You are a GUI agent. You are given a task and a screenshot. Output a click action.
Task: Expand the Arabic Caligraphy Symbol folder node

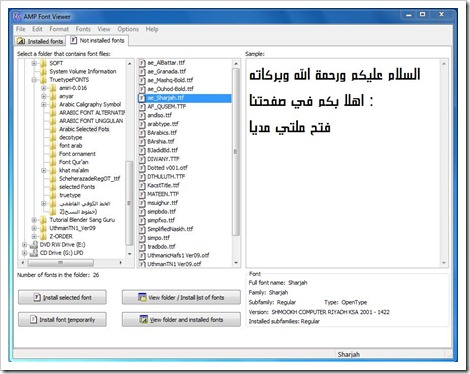tap(44, 104)
